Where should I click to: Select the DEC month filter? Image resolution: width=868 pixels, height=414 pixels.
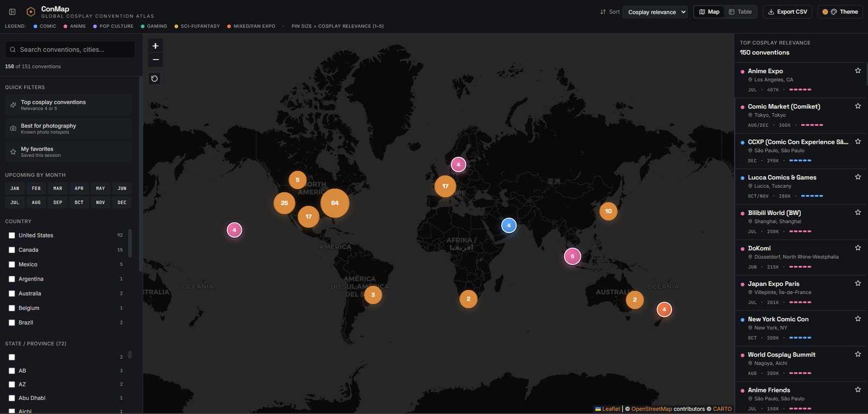[x=122, y=202]
